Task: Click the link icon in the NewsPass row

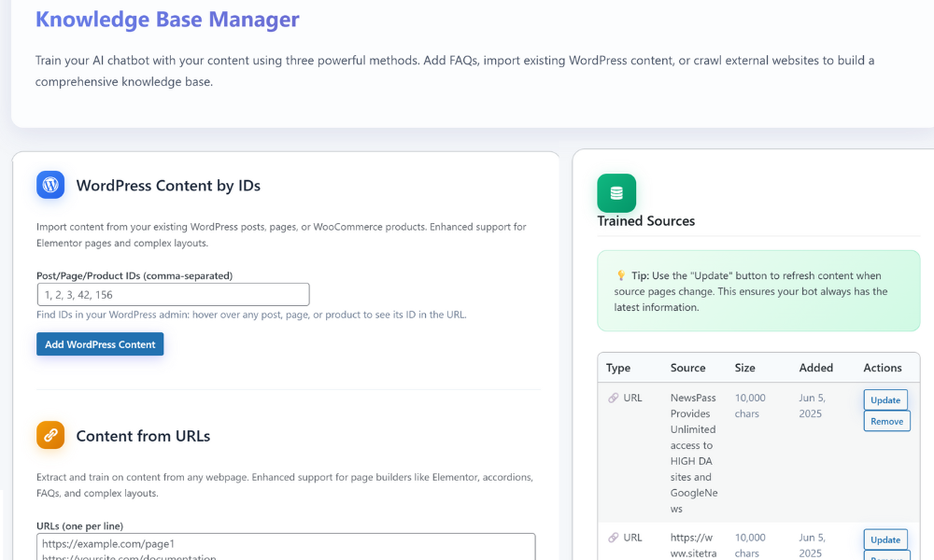Action: coord(614,398)
